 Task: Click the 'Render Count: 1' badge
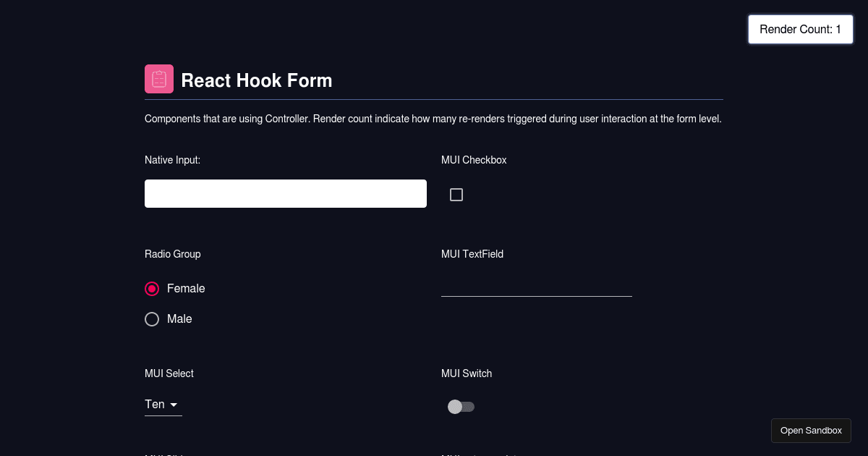click(800, 29)
